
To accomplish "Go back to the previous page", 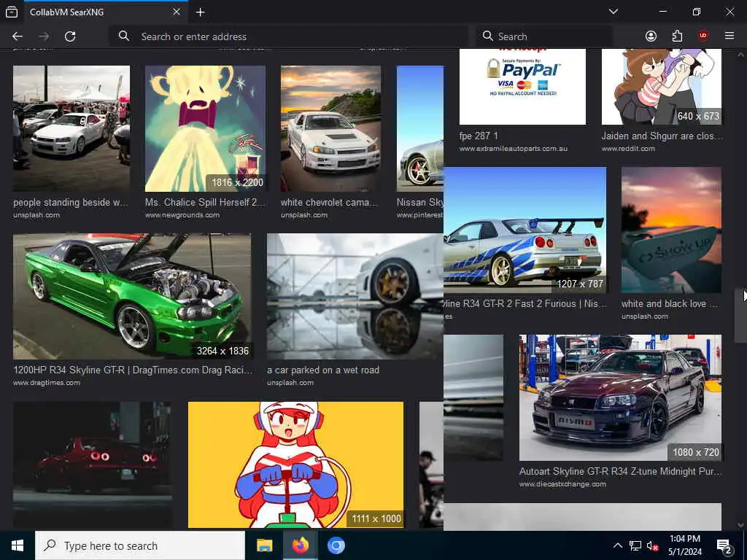I will [x=18, y=36].
